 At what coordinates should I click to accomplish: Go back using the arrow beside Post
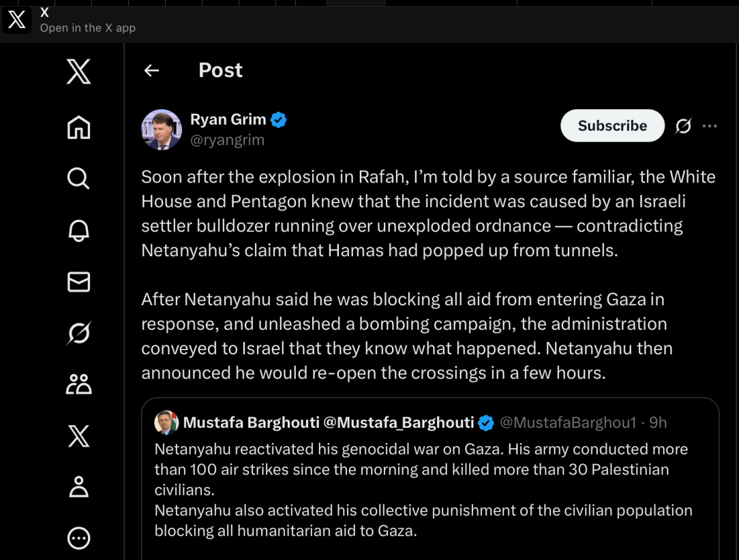click(x=151, y=70)
